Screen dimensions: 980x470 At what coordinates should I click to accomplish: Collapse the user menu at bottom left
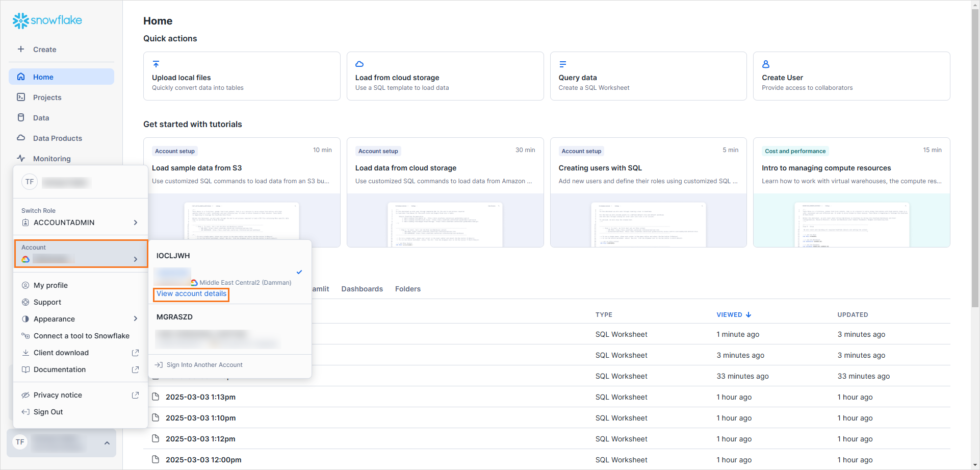pyautogui.click(x=107, y=443)
